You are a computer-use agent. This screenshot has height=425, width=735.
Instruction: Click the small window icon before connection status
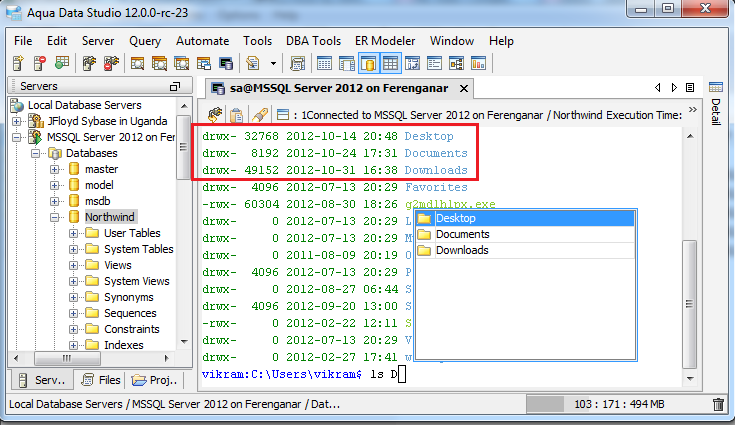283,114
